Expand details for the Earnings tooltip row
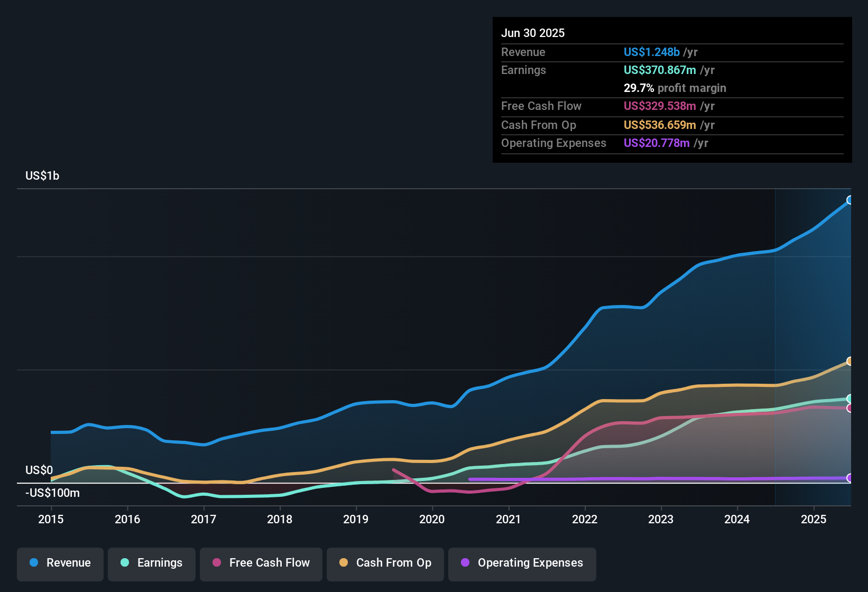The height and width of the screenshot is (592, 868). click(671, 70)
